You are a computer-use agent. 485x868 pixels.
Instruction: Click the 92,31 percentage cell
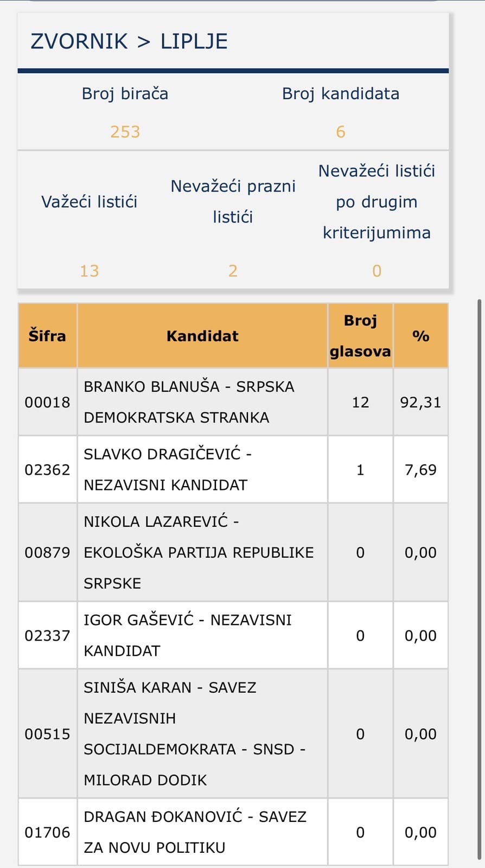(420, 402)
